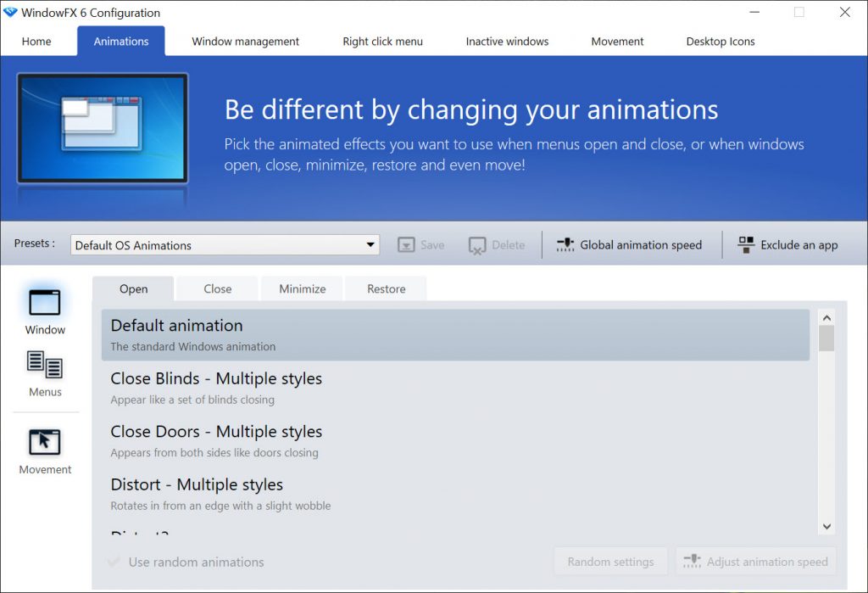The height and width of the screenshot is (593, 868).
Task: Select the Window animations sidebar icon
Action: click(x=45, y=303)
